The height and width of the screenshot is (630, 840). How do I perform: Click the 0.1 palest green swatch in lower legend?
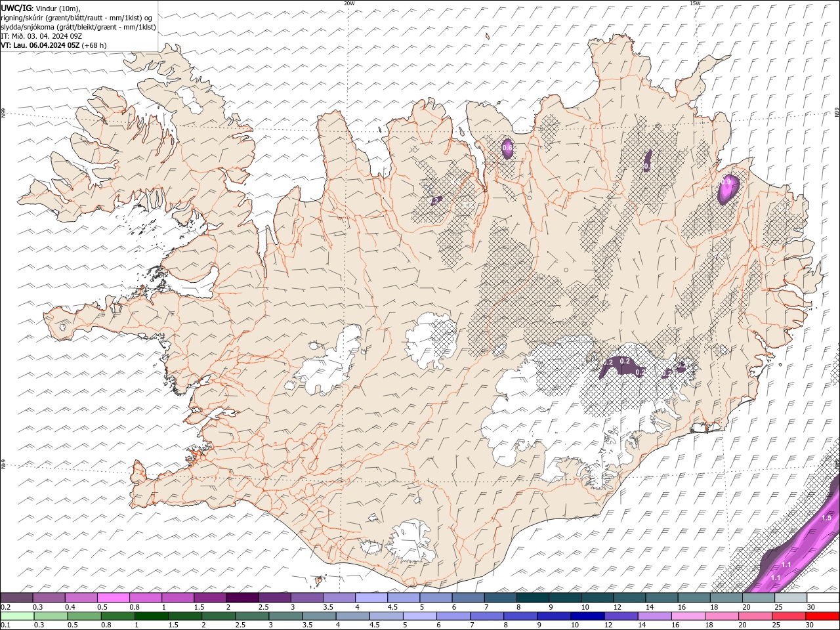[x=17, y=616]
